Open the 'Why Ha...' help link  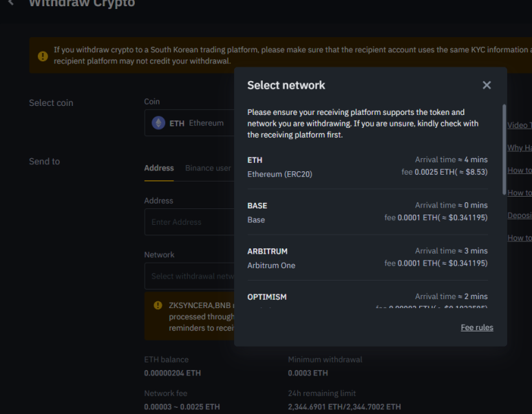tap(520, 148)
